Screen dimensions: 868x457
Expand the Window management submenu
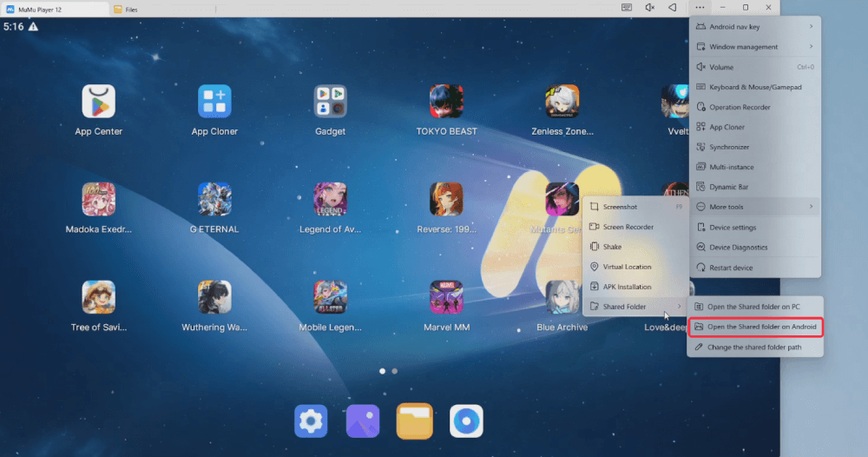(x=756, y=47)
